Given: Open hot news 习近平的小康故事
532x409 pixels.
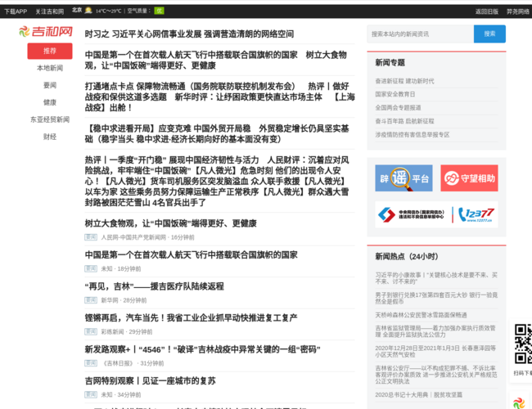Looking at the screenshot, I should 436,278.
